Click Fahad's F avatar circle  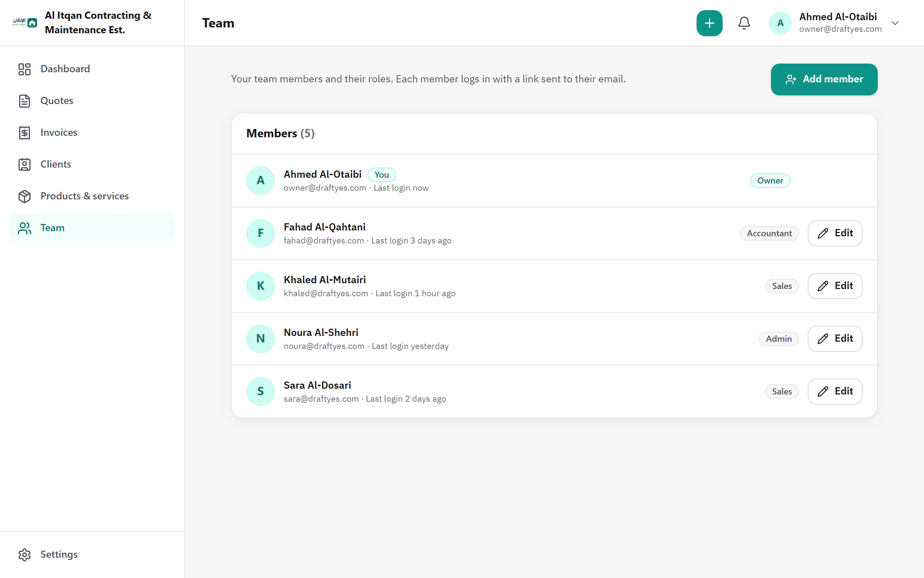[260, 233]
